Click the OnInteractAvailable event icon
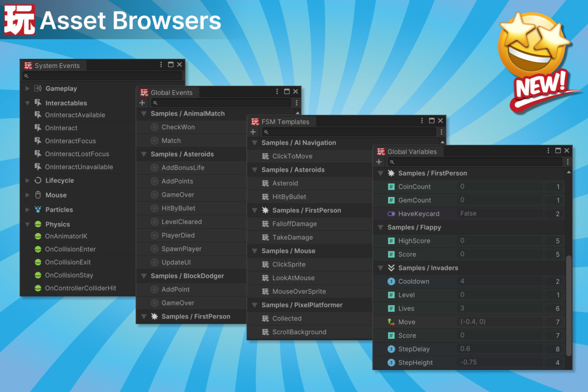This screenshot has height=392, width=588. (x=38, y=115)
